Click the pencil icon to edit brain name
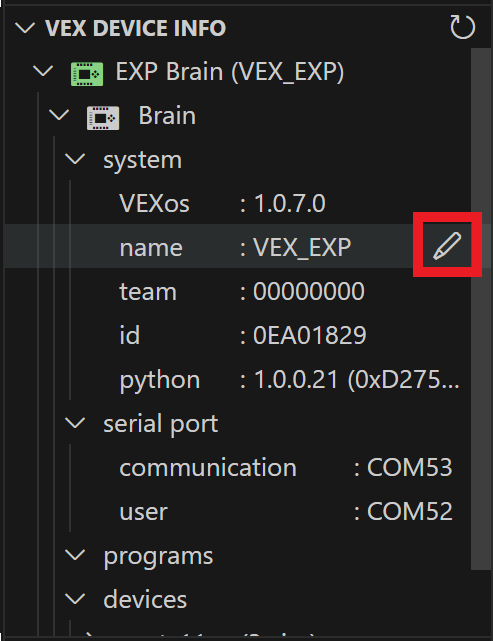This screenshot has width=493, height=641. tap(447, 245)
